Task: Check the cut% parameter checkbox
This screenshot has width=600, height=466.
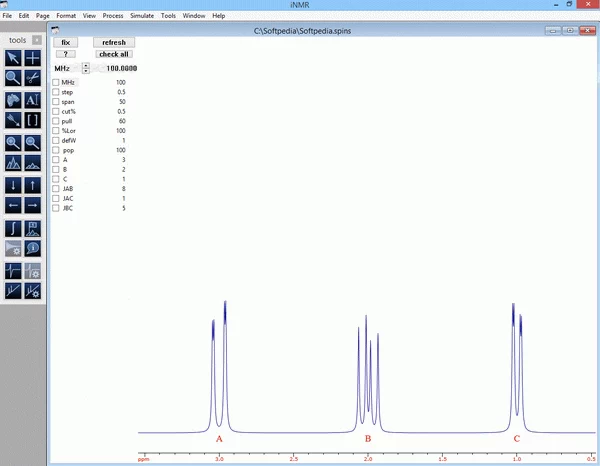Action: click(56, 111)
